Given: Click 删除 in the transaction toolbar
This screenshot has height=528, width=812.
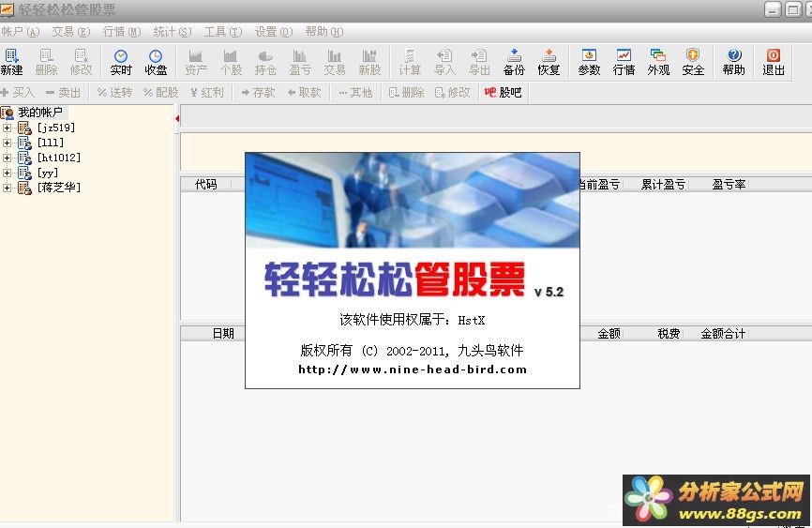Looking at the screenshot, I should tap(407, 92).
